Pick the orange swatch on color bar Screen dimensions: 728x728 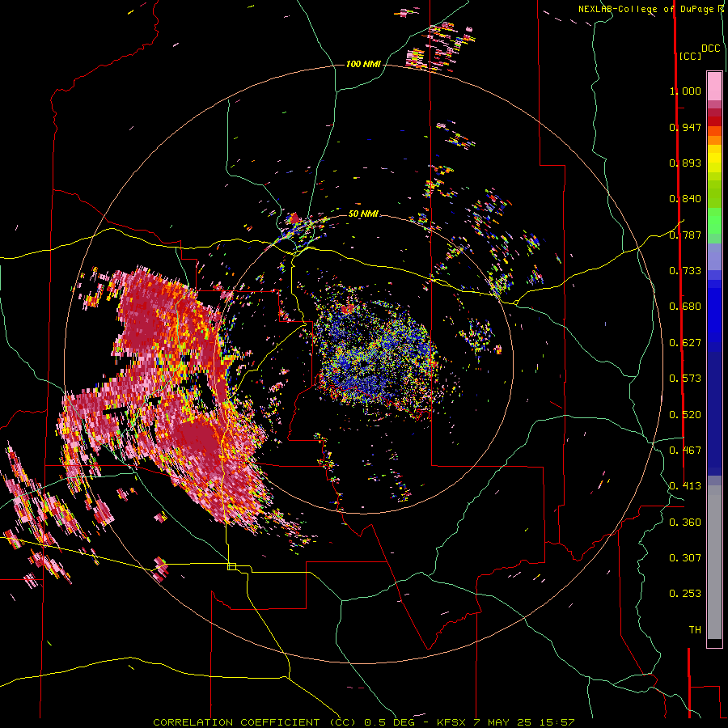pos(714,140)
